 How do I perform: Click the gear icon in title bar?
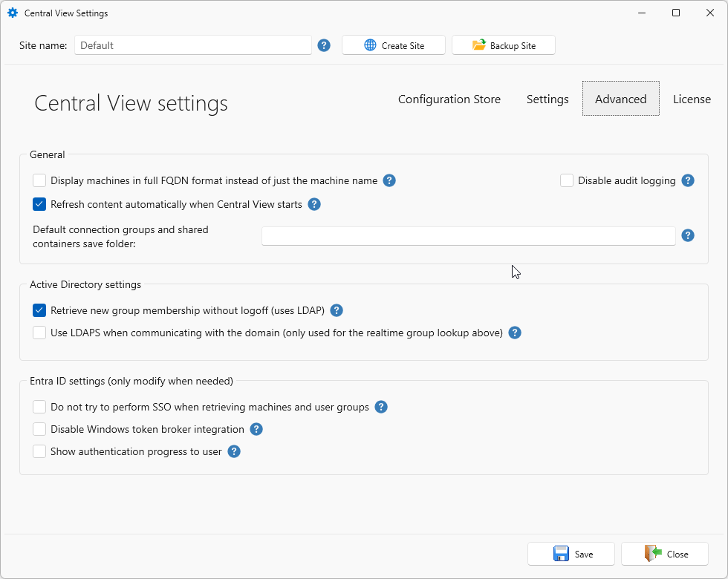[13, 13]
